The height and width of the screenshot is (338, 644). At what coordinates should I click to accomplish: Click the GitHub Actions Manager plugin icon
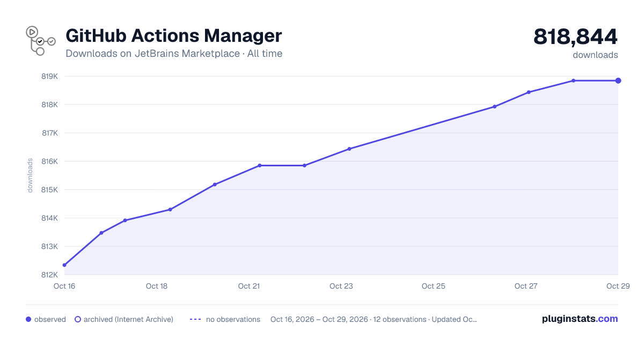[x=41, y=40]
